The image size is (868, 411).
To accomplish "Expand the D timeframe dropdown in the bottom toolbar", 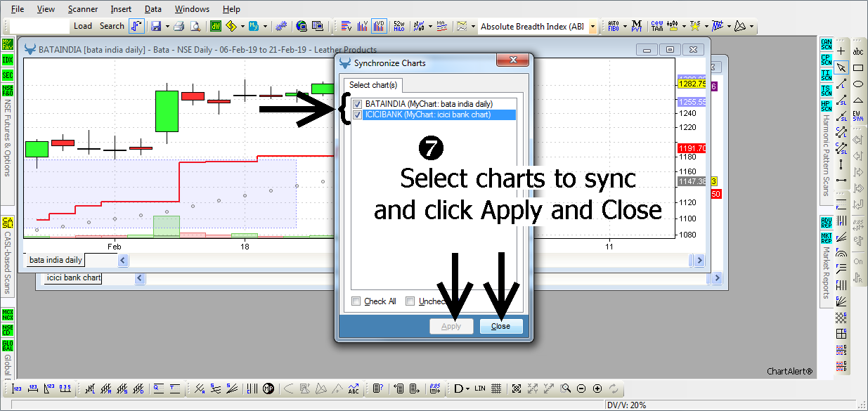I will (469, 389).
